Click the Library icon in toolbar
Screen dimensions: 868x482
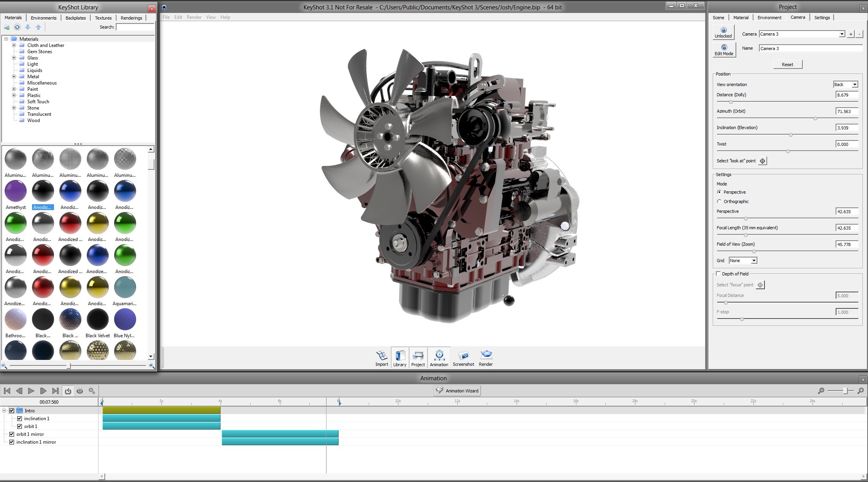[x=400, y=357]
